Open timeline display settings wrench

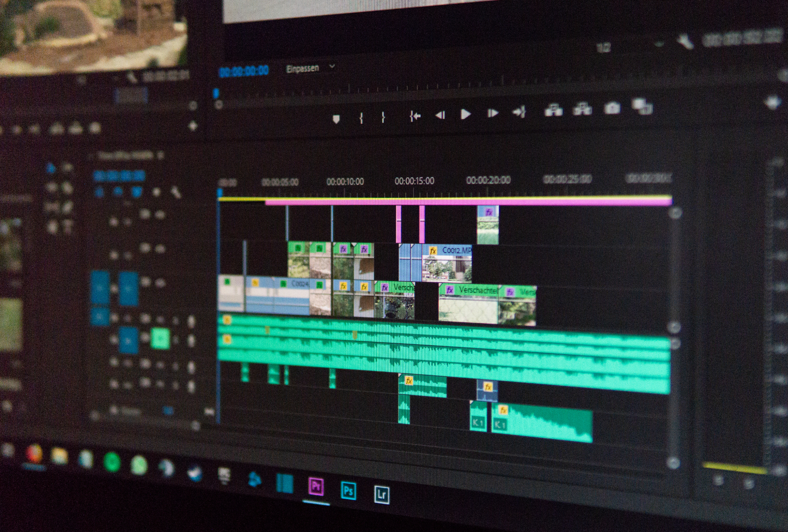coord(175,192)
